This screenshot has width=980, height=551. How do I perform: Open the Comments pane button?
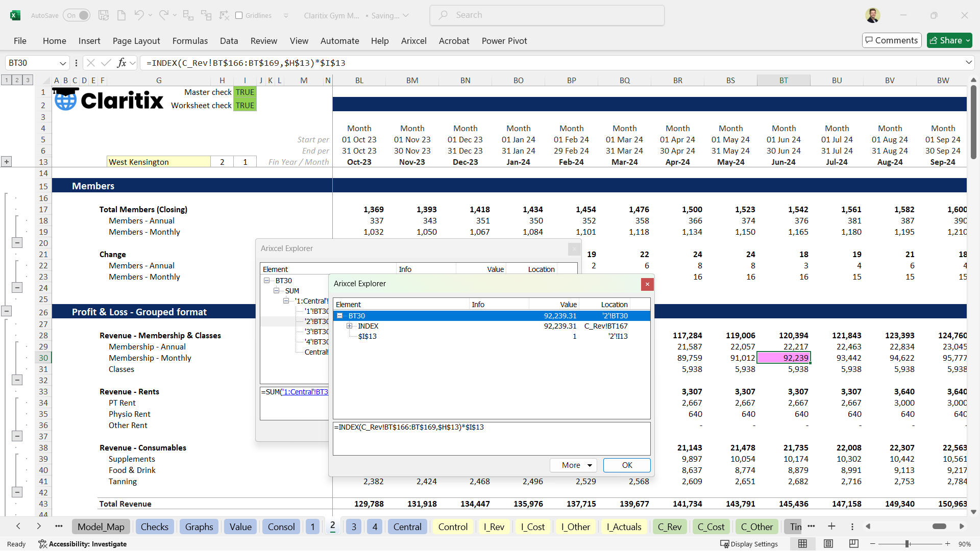pos(891,40)
